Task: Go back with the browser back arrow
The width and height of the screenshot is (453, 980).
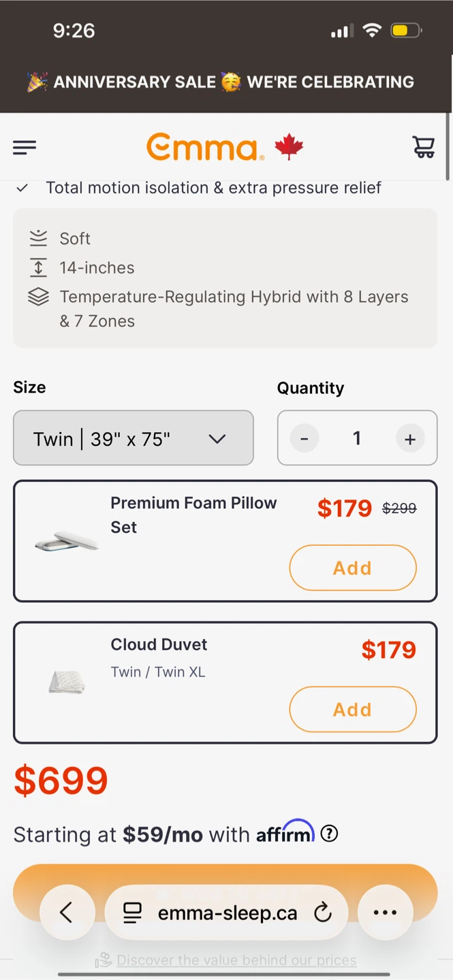Action: pyautogui.click(x=67, y=913)
